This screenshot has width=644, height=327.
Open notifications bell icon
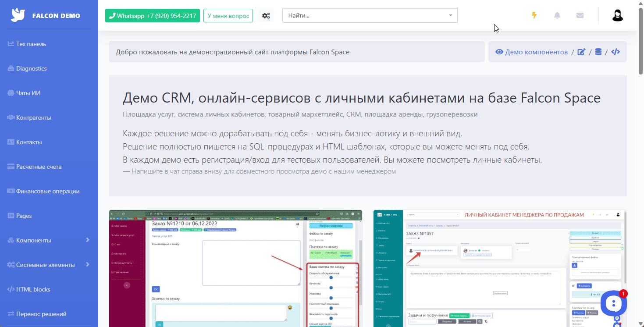[x=557, y=15]
